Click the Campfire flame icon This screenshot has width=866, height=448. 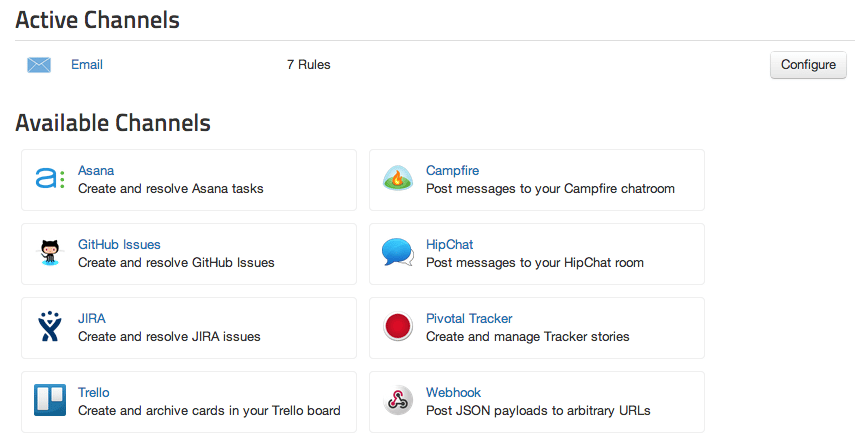398,178
